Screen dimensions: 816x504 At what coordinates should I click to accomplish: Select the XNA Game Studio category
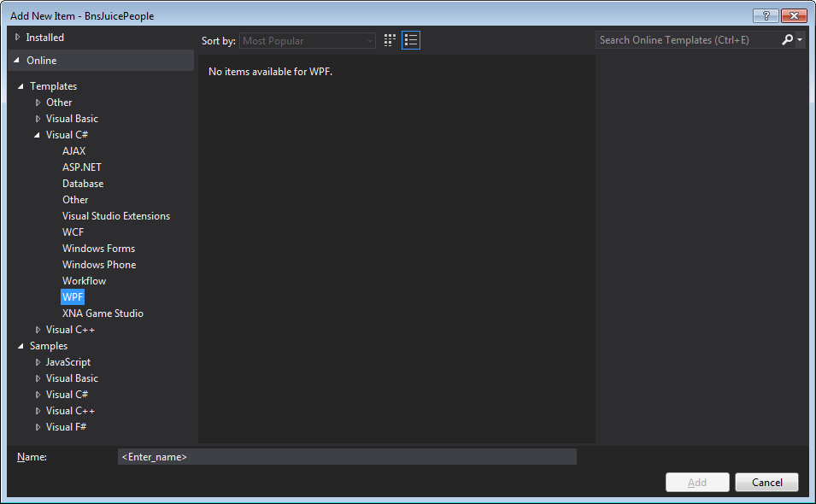(103, 314)
